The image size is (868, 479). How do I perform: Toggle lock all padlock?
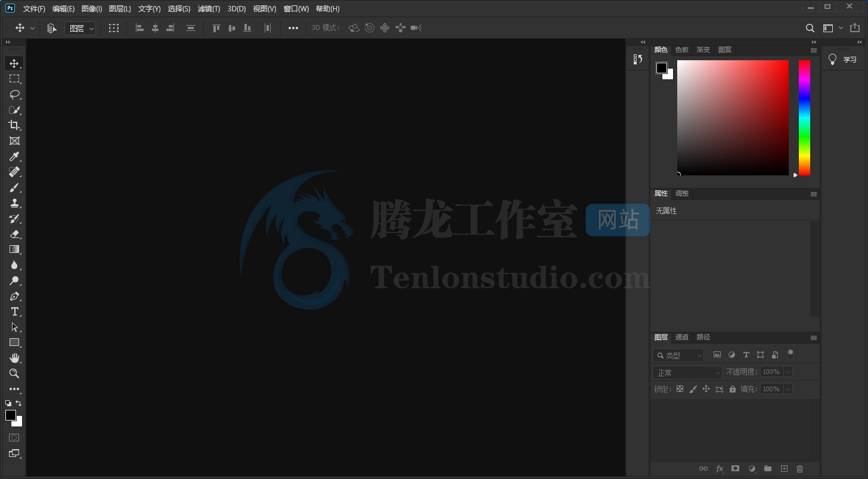tap(733, 389)
